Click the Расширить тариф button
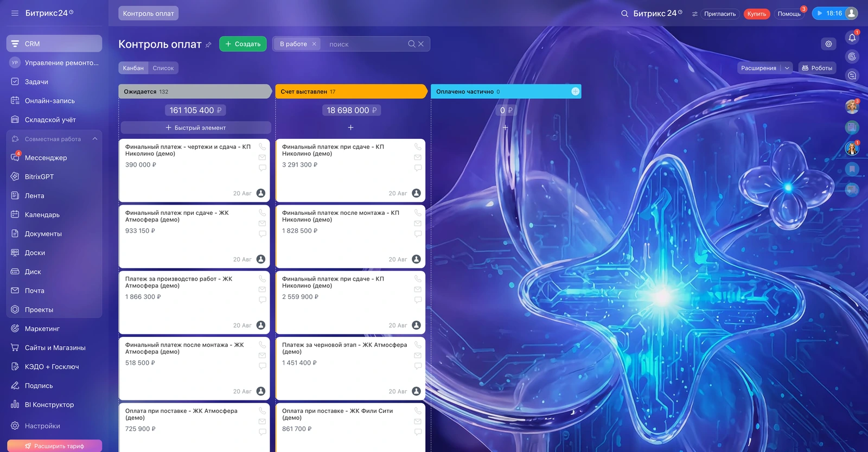 coord(54,446)
